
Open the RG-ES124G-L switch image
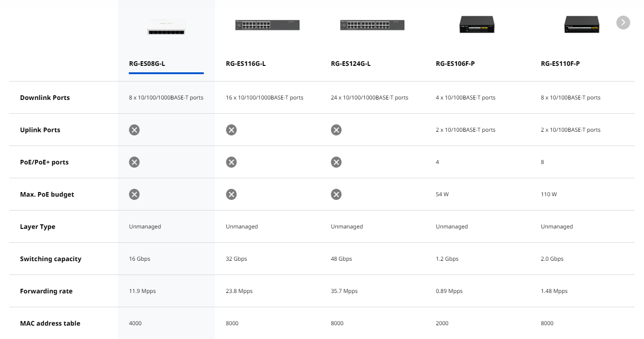372,25
